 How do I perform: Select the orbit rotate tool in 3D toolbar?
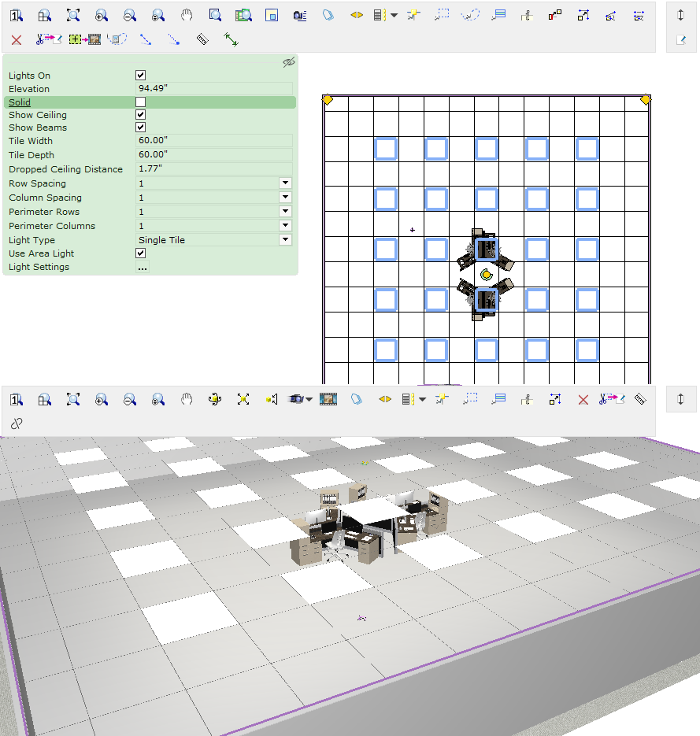[x=215, y=399]
